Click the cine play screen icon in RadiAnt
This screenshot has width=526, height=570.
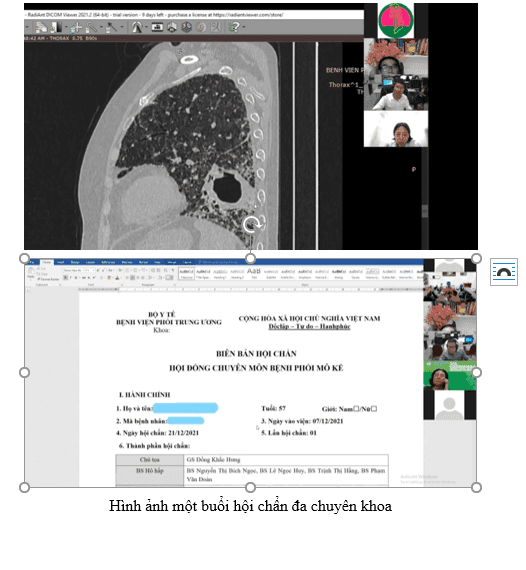157,27
